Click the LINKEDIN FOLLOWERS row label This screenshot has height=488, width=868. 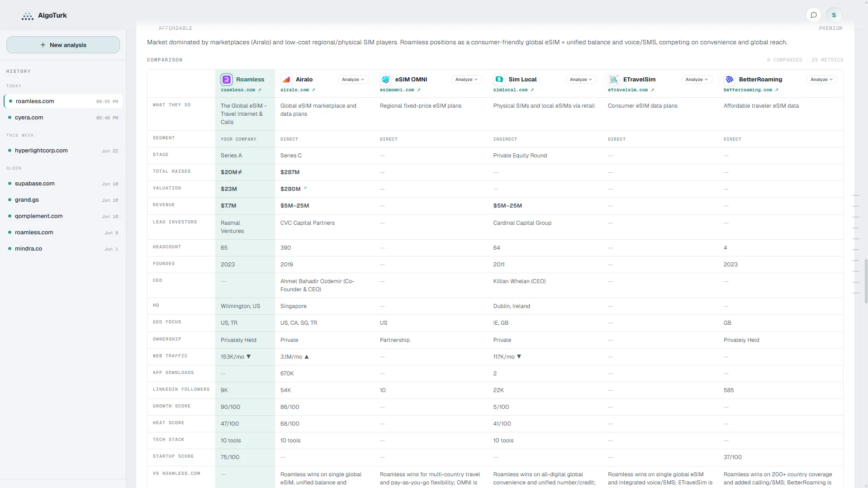181,389
